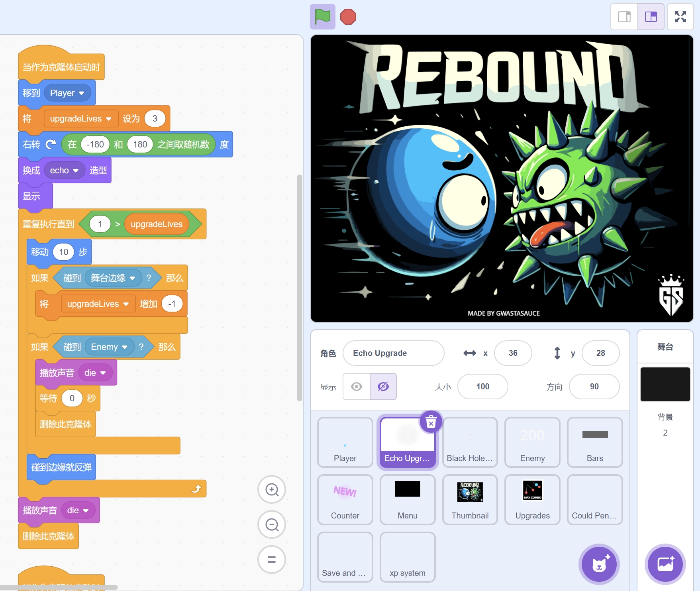Delete the Echo Upgrade sprite

(x=431, y=422)
